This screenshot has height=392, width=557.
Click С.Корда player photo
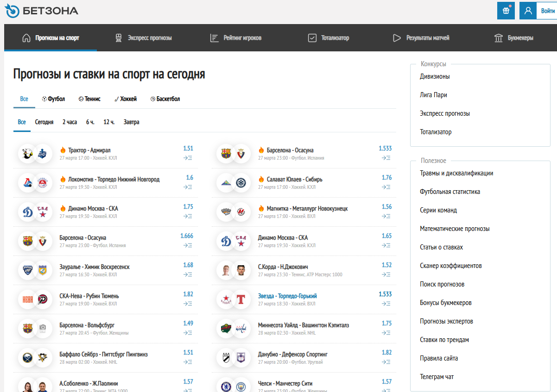coord(226,270)
